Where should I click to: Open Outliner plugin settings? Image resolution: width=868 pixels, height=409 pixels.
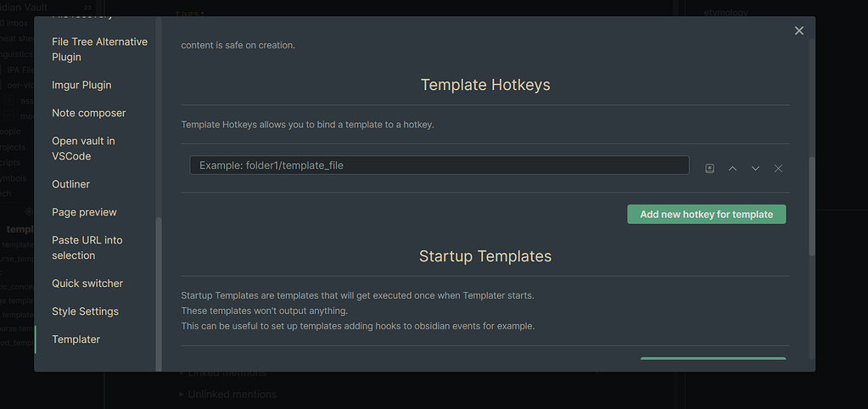click(71, 184)
